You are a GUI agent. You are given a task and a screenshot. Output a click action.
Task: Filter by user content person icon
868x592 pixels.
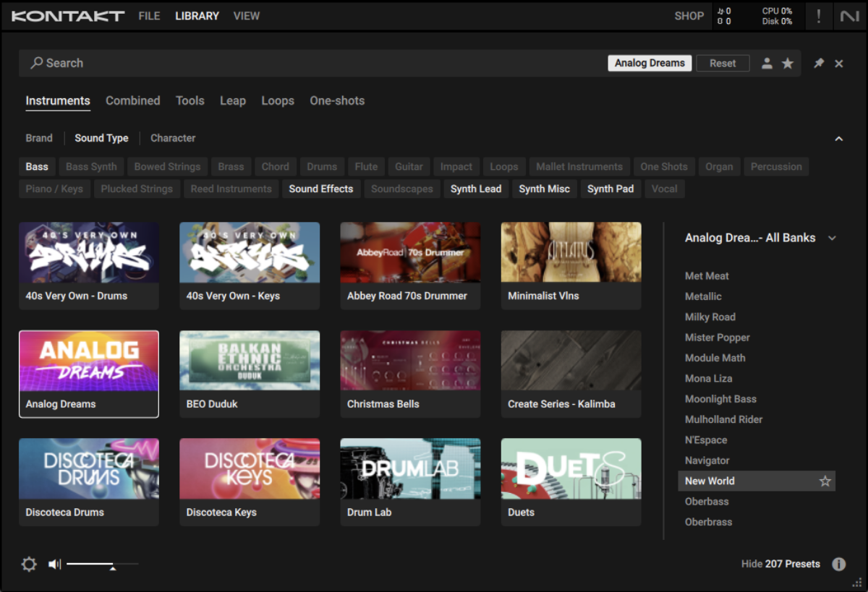point(767,64)
